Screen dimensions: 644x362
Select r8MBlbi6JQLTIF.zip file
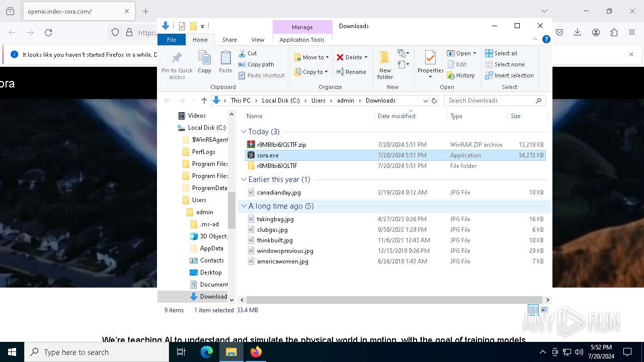point(395,145)
